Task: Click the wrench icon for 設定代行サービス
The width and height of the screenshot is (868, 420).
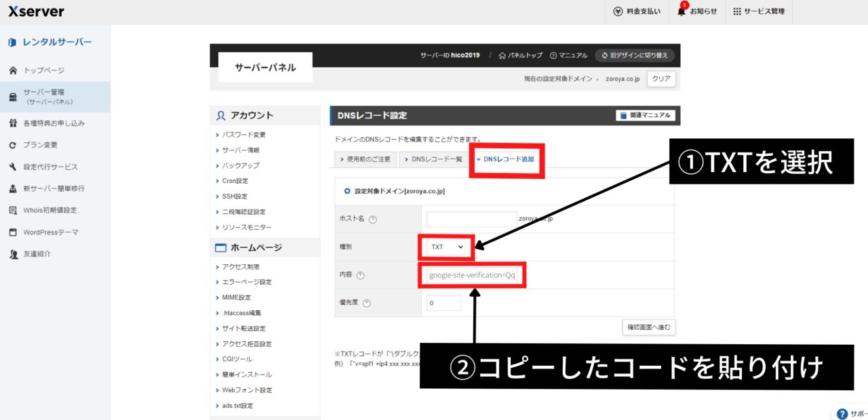Action: tap(12, 167)
